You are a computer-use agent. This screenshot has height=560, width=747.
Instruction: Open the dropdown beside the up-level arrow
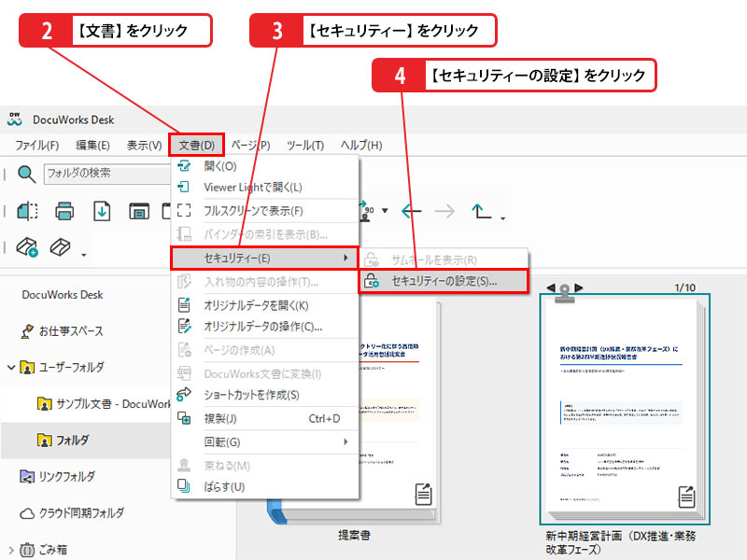click(x=502, y=218)
